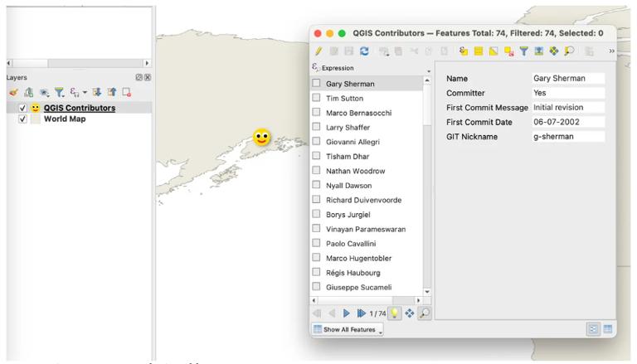Deselect all features icon in toolbar
This screenshot has width=637, height=364.
pyautogui.click(x=508, y=51)
